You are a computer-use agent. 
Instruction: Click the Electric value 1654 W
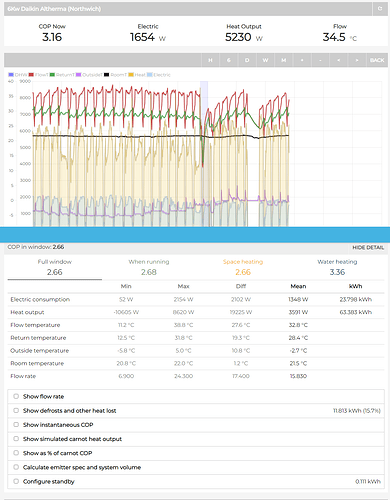pos(148,37)
